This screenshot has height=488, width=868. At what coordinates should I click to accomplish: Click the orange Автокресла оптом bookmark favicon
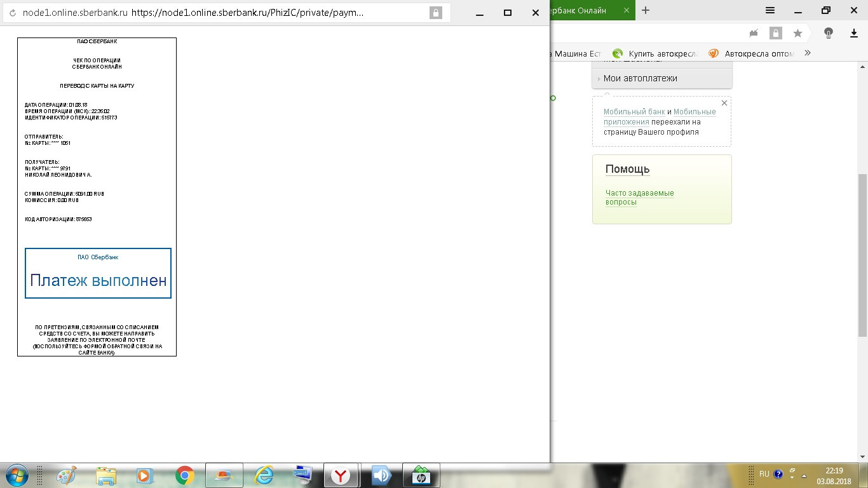coord(714,54)
